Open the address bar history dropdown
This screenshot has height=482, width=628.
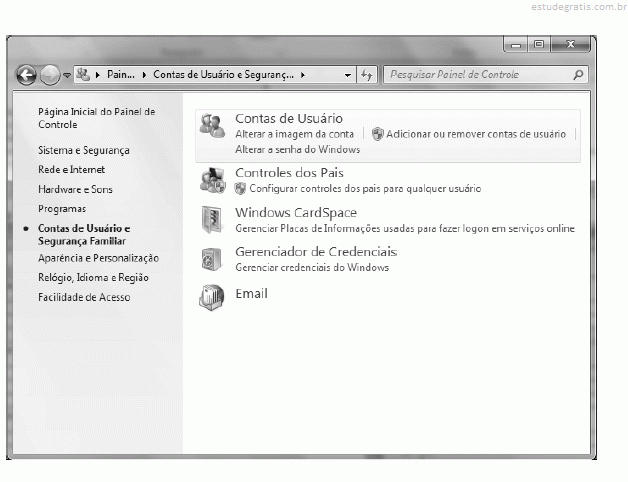[348, 75]
